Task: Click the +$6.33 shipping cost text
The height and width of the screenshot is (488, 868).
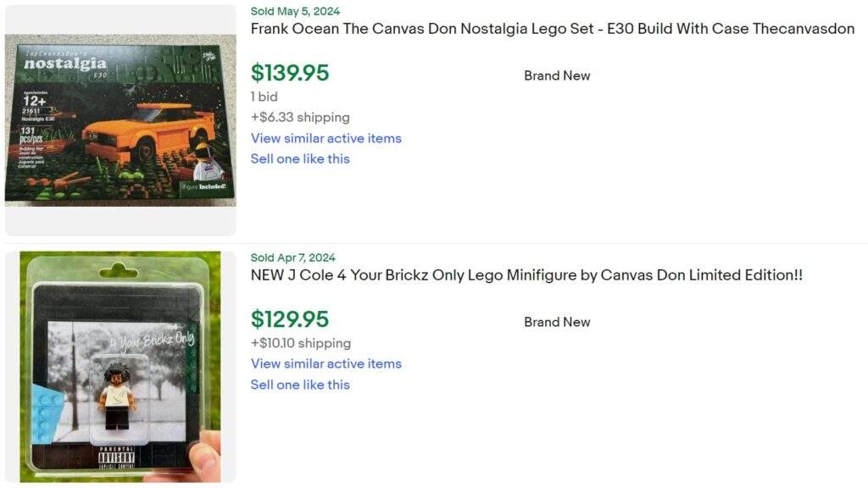Action: pyautogui.click(x=300, y=117)
